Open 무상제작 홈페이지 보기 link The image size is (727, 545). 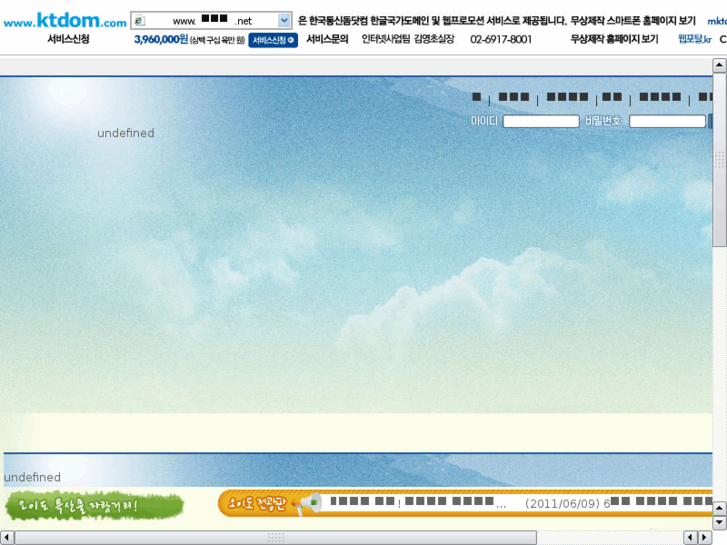(x=614, y=39)
